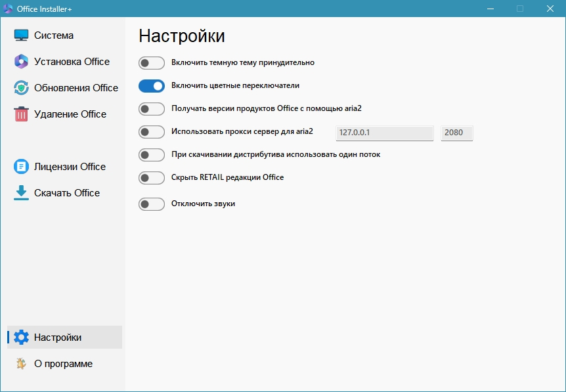566x392 pixels.
Task: Click the download arrow icon for Скачать Office
Action: (21, 193)
